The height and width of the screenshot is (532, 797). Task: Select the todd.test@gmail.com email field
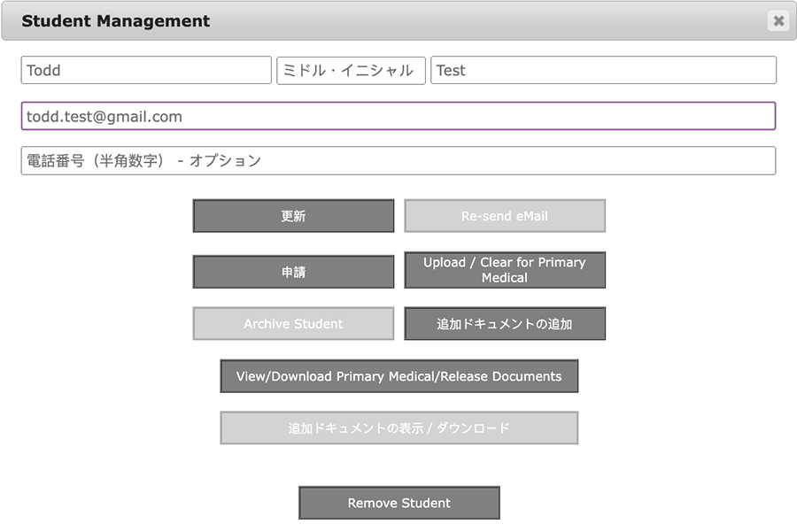pyautogui.click(x=398, y=116)
